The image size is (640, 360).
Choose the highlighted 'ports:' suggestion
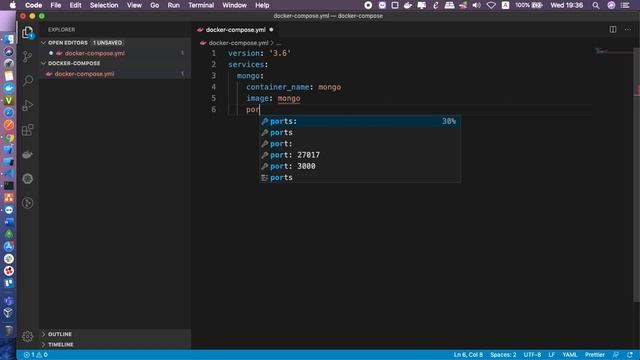tap(360, 121)
